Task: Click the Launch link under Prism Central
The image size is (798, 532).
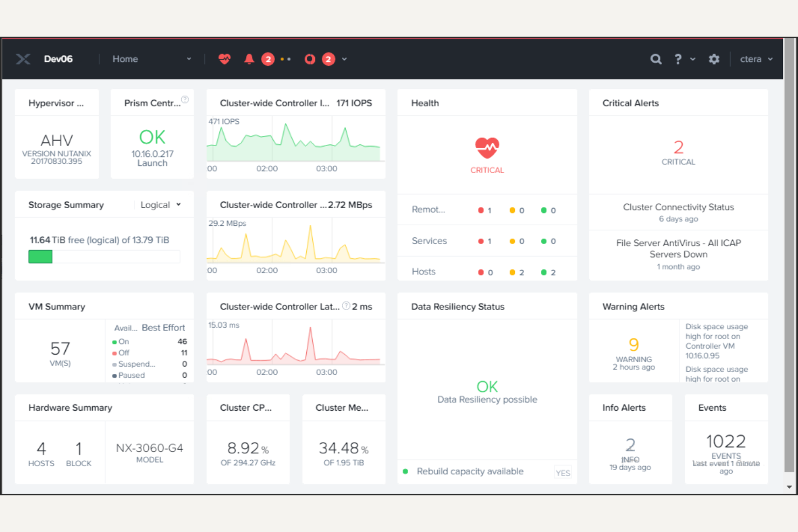Action: tap(152, 163)
